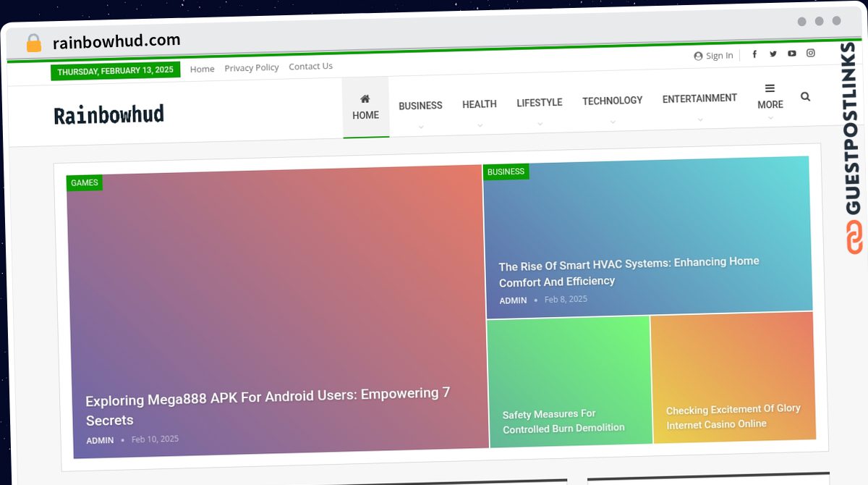Click the GAMES category tag

pos(85,183)
